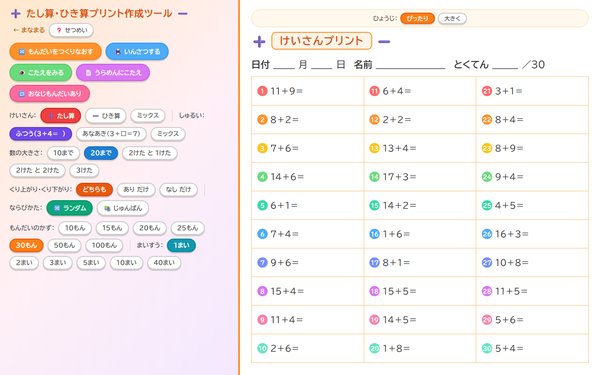Set order to じゅんばん
The width and height of the screenshot is (600, 375).
pyautogui.click(x=123, y=208)
